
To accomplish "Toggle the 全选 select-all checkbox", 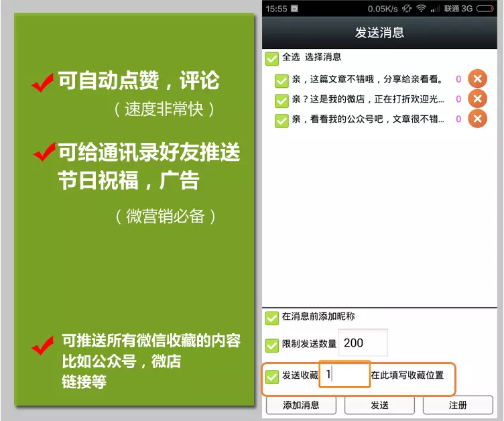I will tap(272, 59).
